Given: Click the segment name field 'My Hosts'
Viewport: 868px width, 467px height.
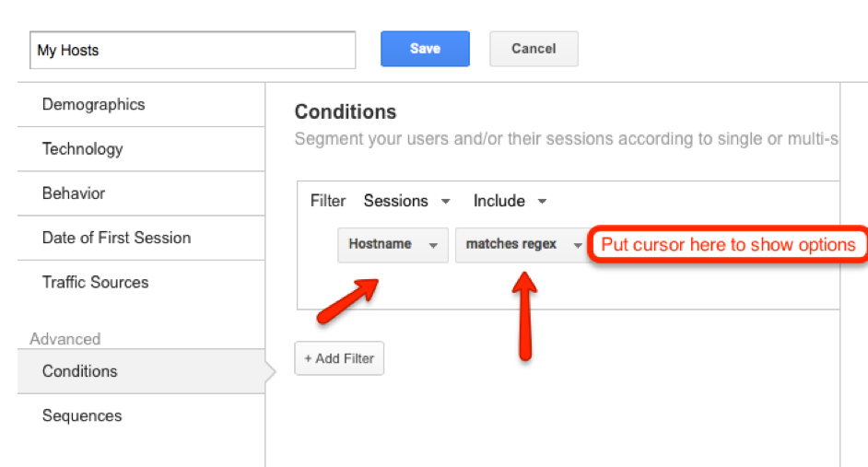Looking at the screenshot, I should 192,51.
